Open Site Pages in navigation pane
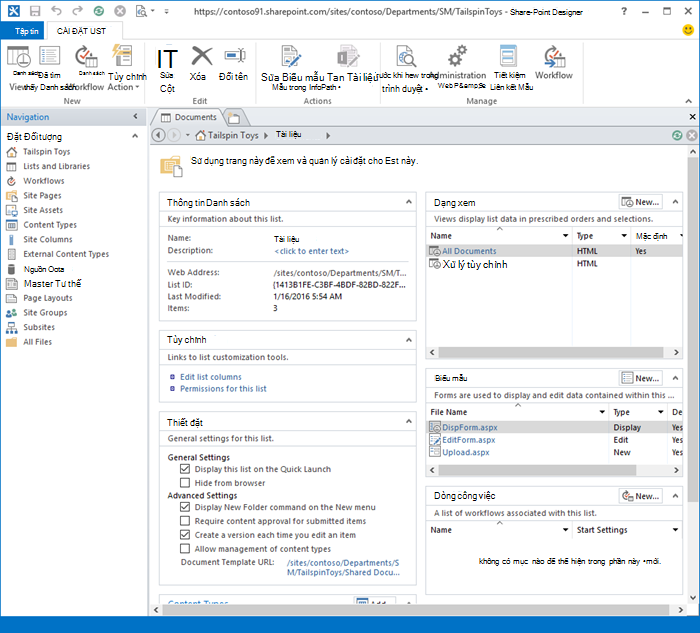 pyautogui.click(x=42, y=196)
